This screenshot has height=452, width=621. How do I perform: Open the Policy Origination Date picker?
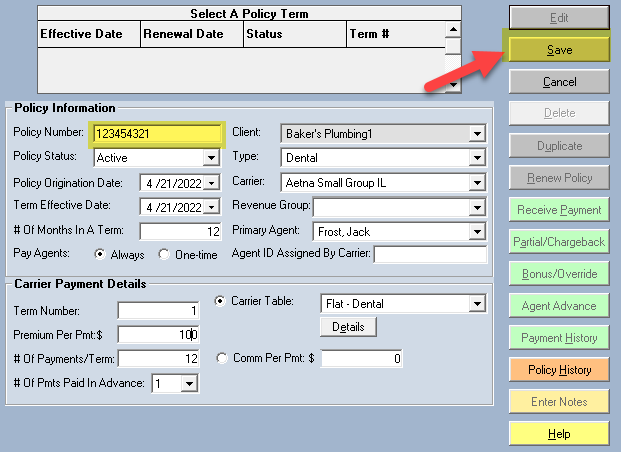coord(210,183)
